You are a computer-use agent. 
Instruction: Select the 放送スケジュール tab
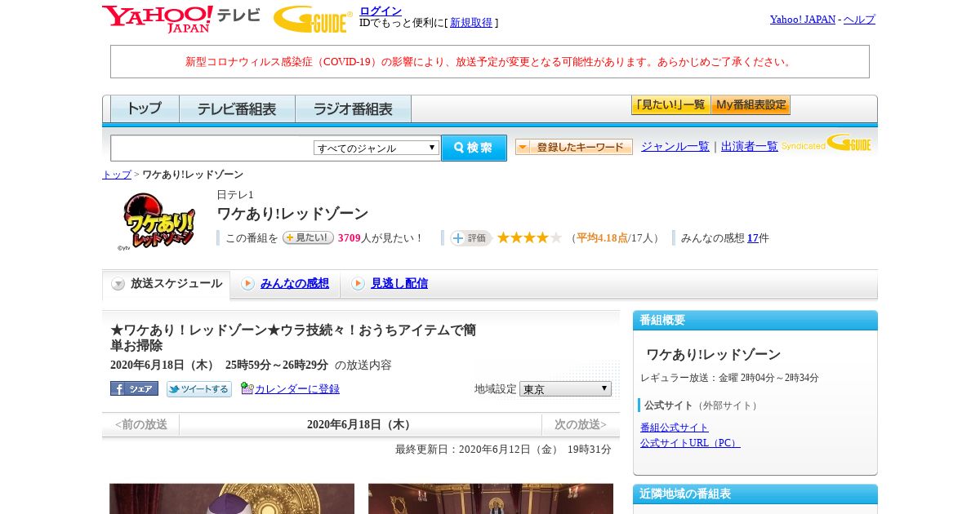click(x=167, y=284)
